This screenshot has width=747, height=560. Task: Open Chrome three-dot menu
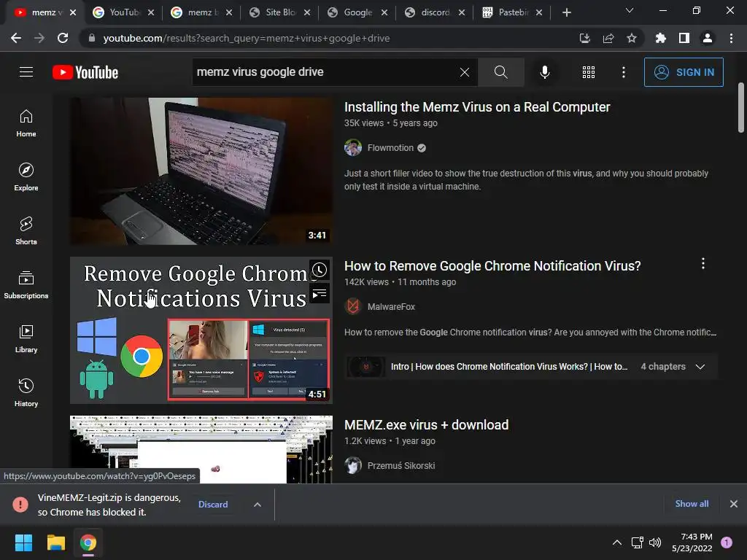pos(731,38)
